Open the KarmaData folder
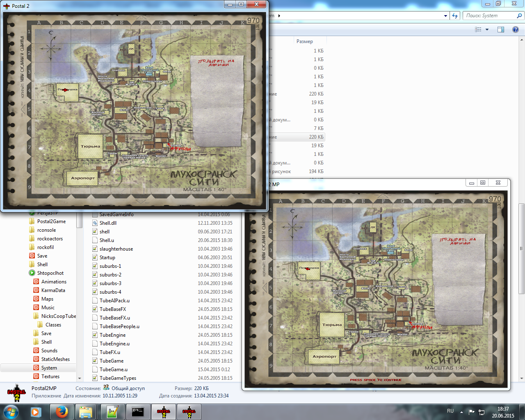The height and width of the screenshot is (420, 525). pos(53,290)
